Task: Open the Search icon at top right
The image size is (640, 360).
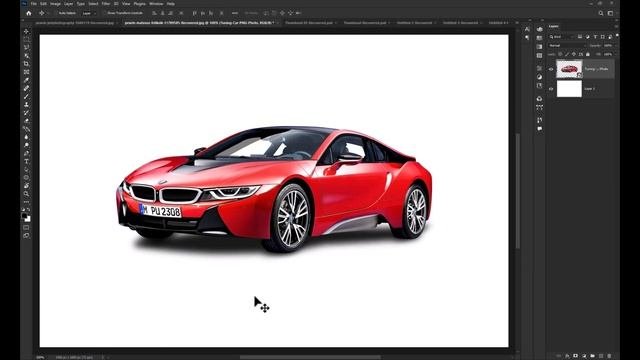Action: click(601, 13)
